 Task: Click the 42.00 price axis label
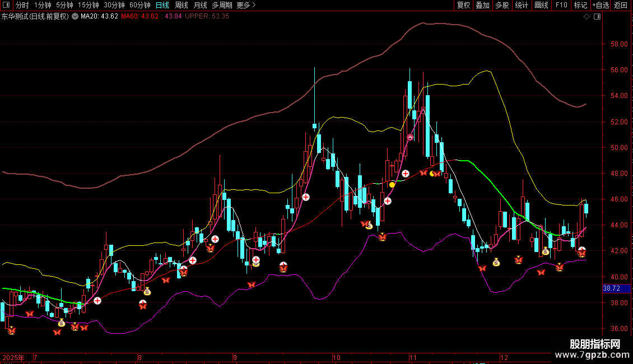(619, 251)
